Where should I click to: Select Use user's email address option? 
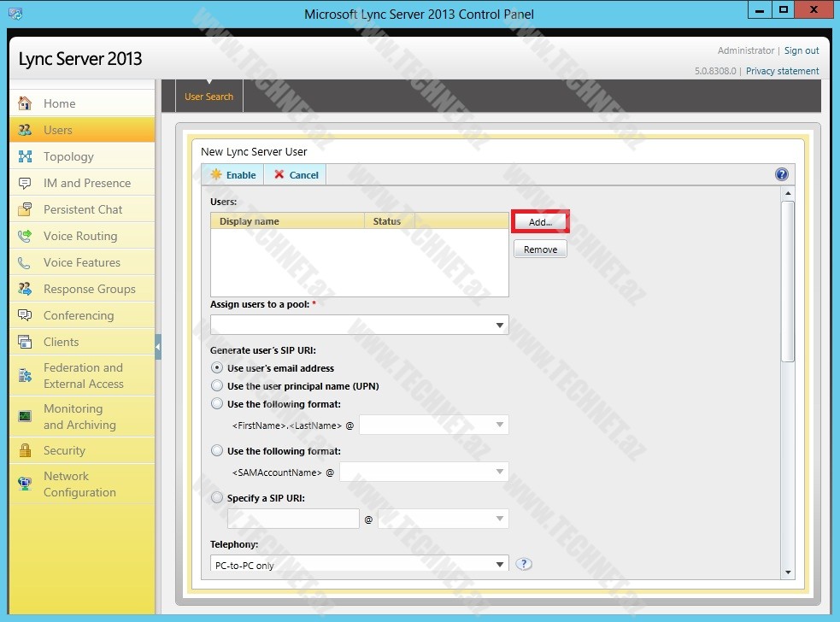[x=216, y=367]
